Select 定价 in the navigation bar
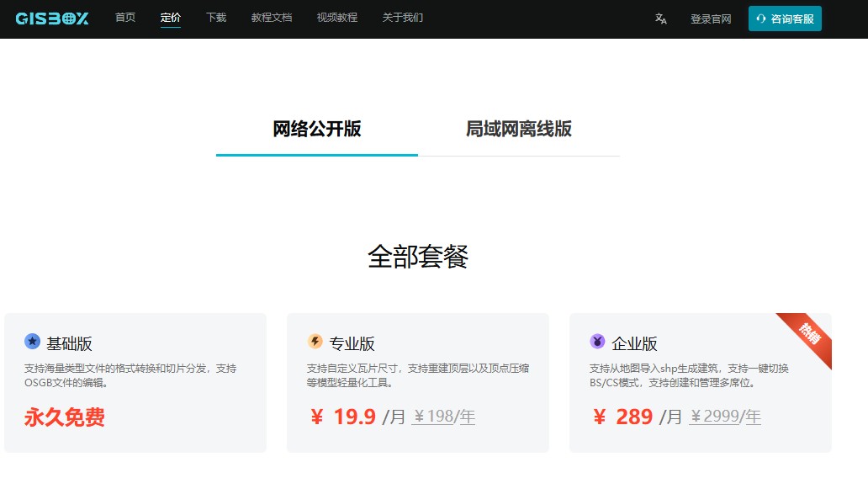The width and height of the screenshot is (868, 494). point(171,18)
